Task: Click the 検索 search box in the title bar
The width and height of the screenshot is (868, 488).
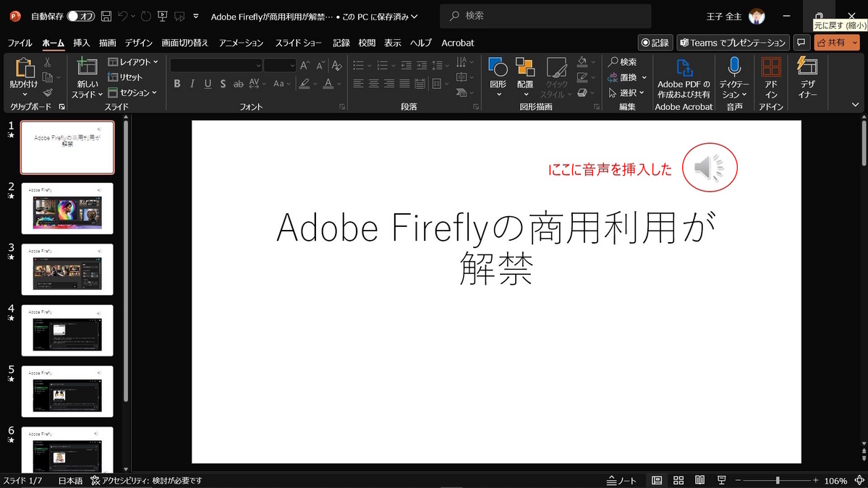Action: click(x=546, y=16)
